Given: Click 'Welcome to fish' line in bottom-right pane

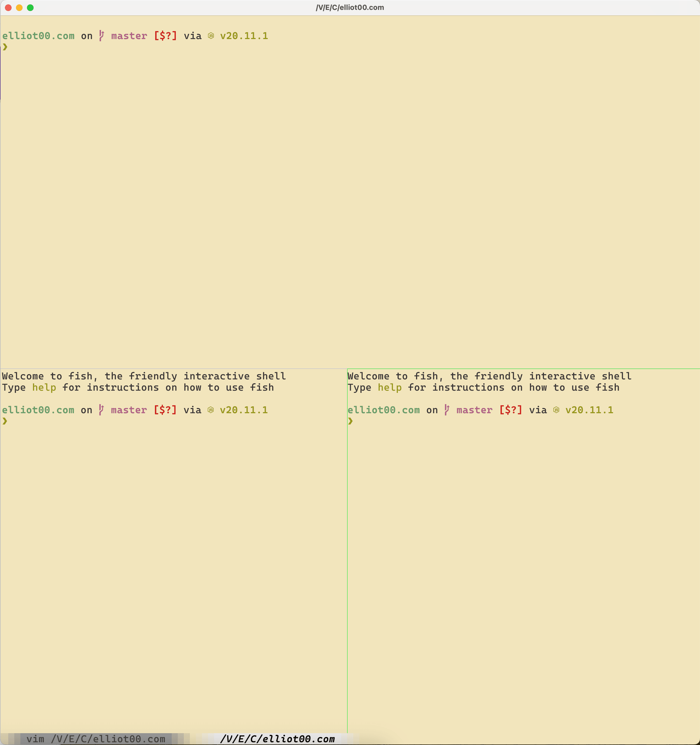Looking at the screenshot, I should pos(490,376).
